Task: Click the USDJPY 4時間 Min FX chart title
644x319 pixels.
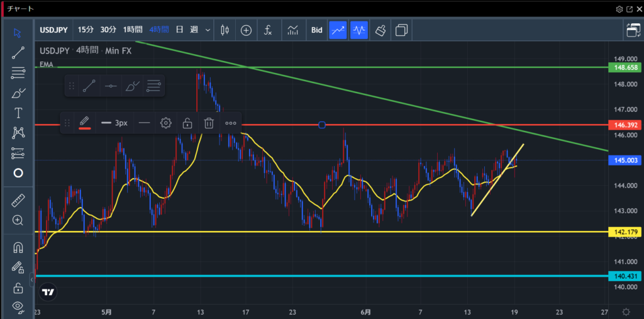Action: tap(86, 50)
